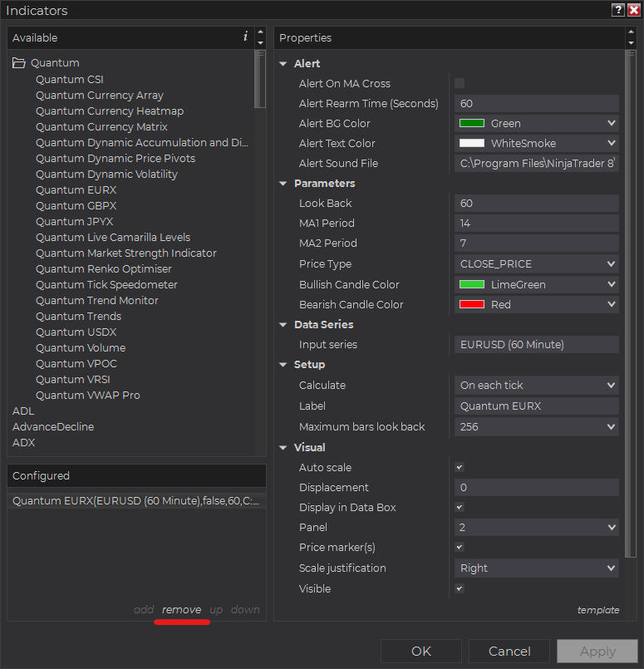The width and height of the screenshot is (644, 669).
Task: Select Quantum JPYX indicator
Action: (x=74, y=221)
